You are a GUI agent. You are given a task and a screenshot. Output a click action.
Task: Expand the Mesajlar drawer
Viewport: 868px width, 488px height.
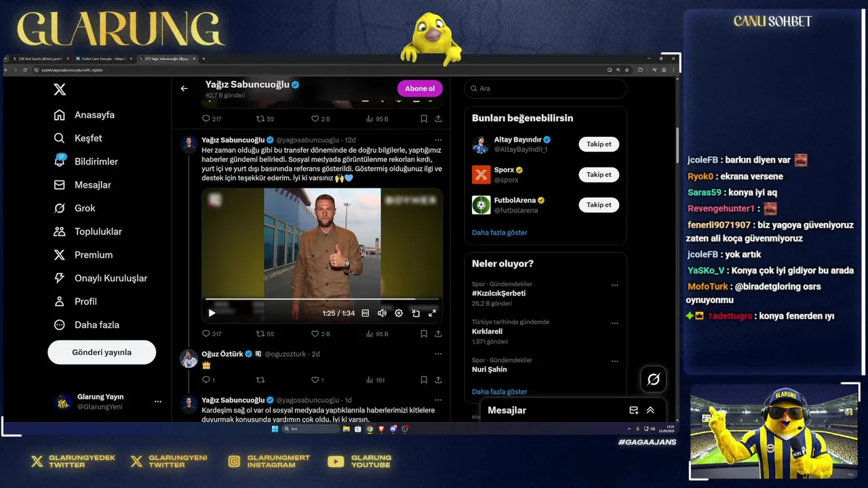coord(650,410)
